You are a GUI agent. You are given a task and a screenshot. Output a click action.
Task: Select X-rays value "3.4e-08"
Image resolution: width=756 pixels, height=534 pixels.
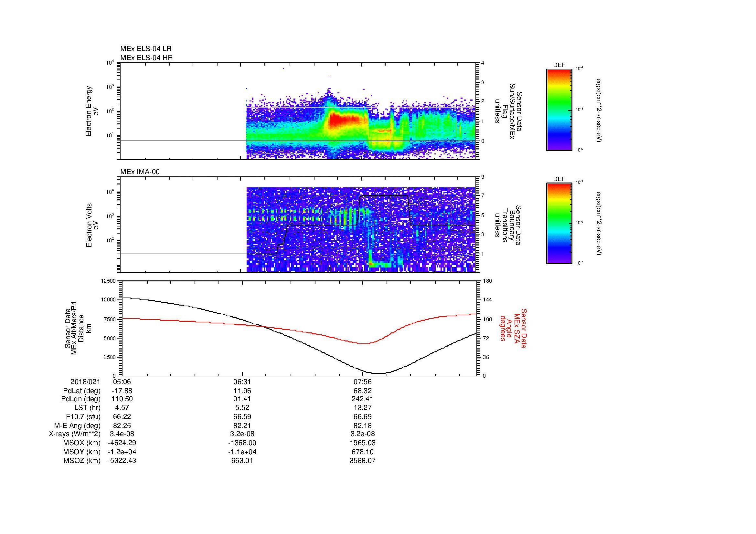click(122, 434)
